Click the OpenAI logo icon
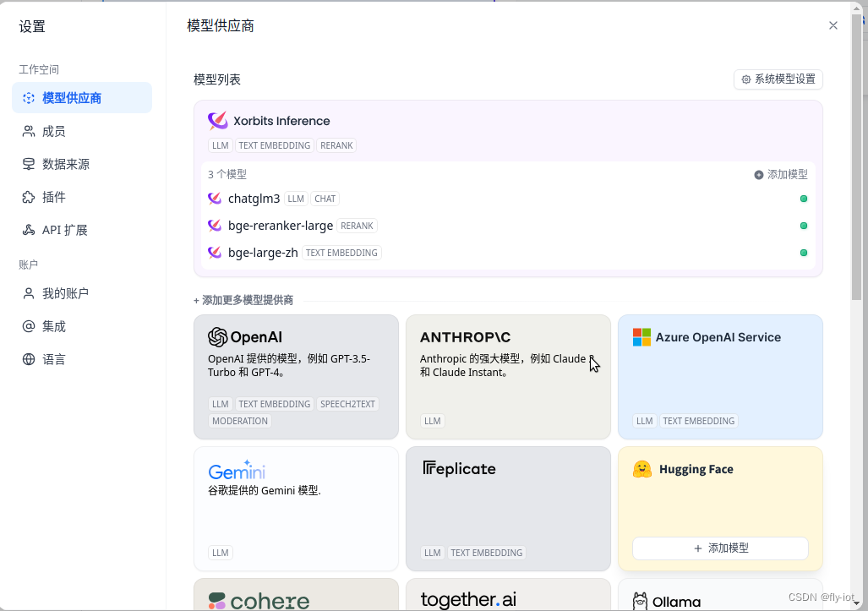 click(x=217, y=337)
